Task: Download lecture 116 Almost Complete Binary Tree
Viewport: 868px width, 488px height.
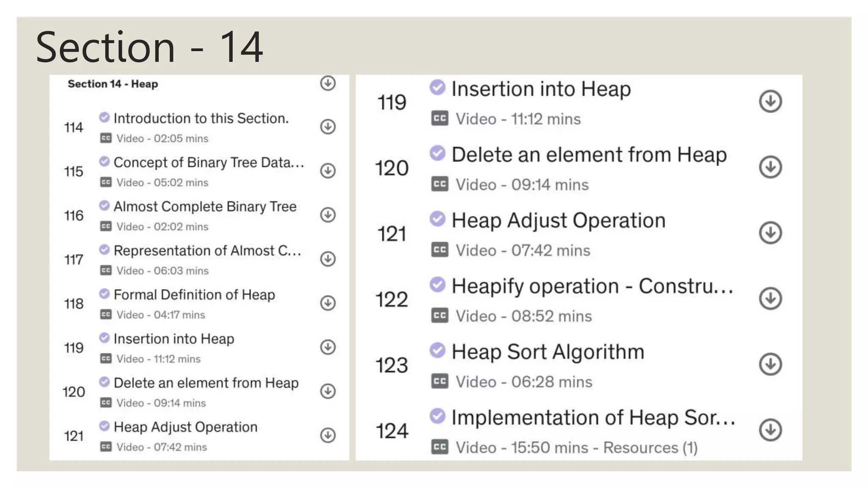Action: 328,215
